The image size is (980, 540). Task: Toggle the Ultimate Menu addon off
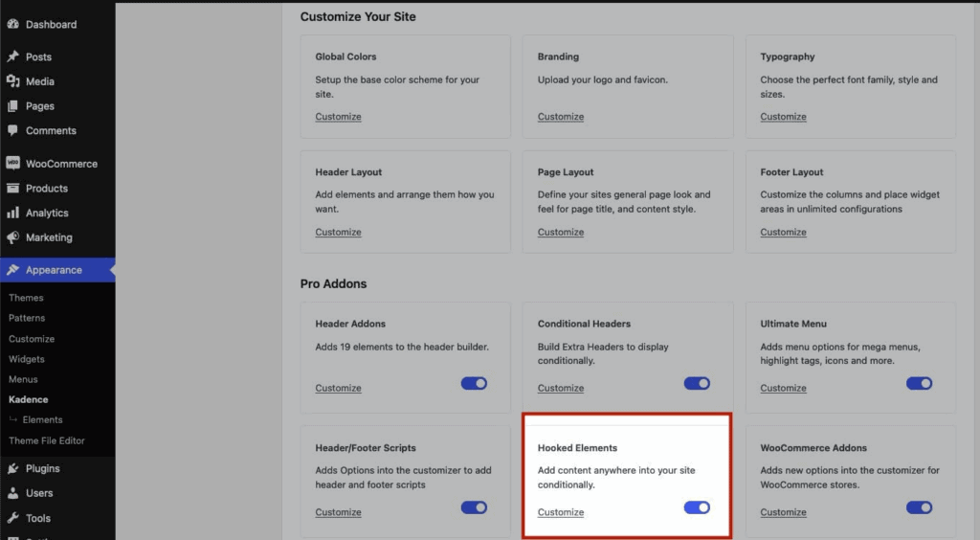(x=919, y=383)
